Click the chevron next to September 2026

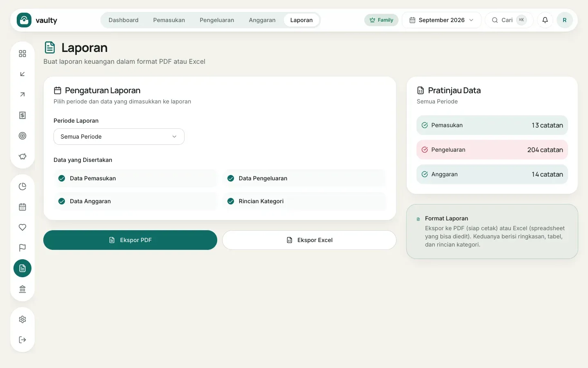[471, 20]
